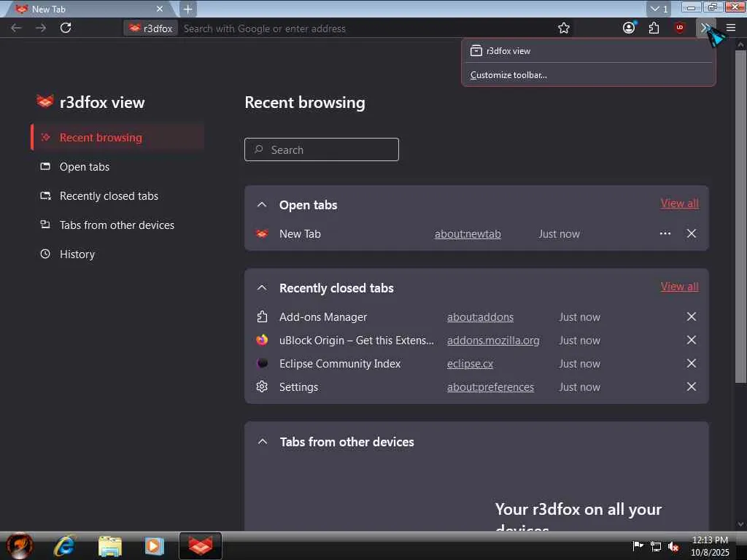Click the r3dfox identity box in address bar
This screenshot has height=560, width=747.
[x=151, y=28]
